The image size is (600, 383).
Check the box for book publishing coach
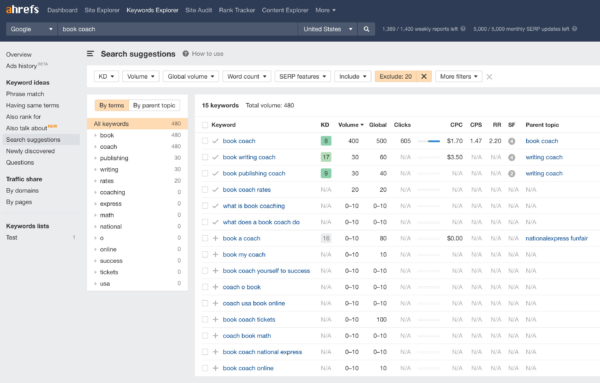click(205, 173)
